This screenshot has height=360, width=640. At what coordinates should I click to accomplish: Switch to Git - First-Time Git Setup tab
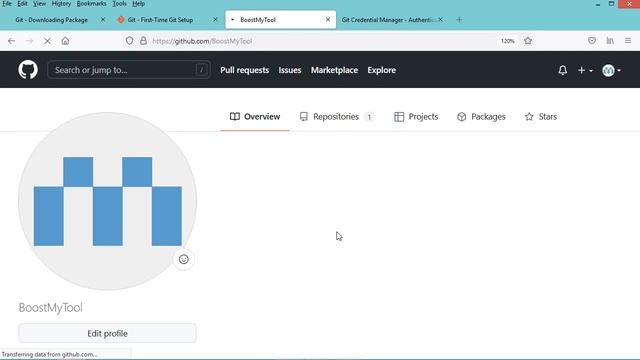pos(160,20)
